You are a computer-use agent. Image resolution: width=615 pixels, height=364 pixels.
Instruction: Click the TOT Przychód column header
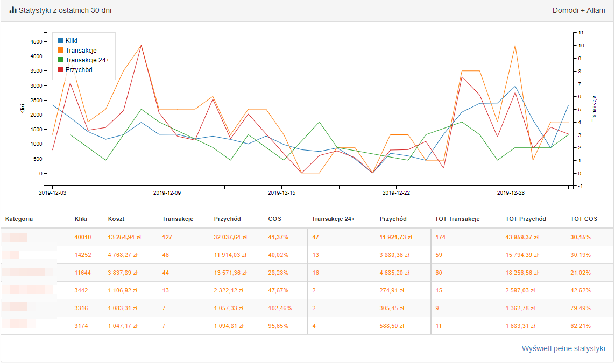coord(526,219)
